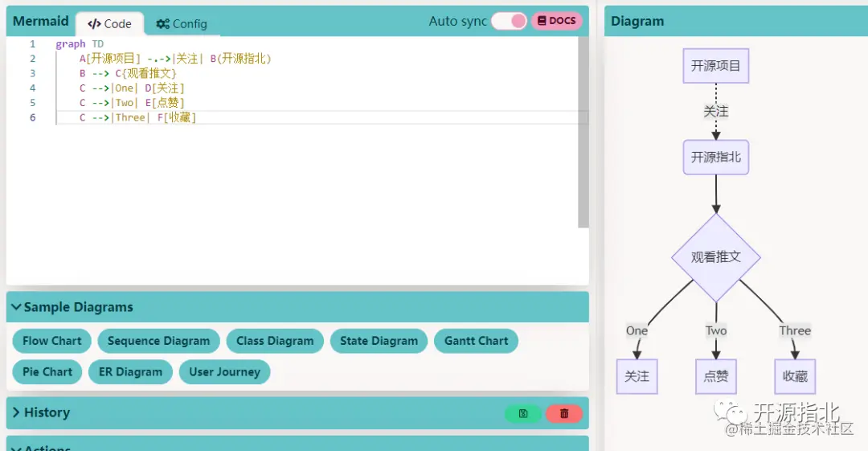The height and width of the screenshot is (451, 868).
Task: Load the State Diagram sample
Action: point(379,341)
